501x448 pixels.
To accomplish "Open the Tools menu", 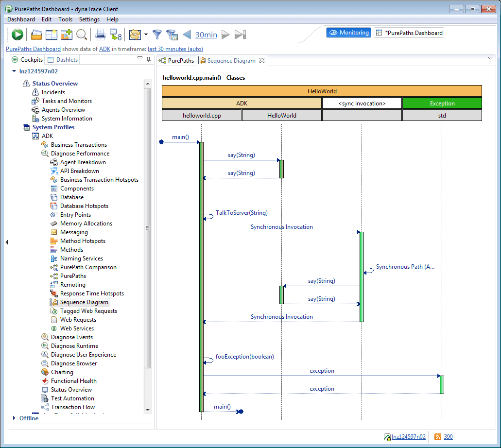I will click(x=65, y=19).
